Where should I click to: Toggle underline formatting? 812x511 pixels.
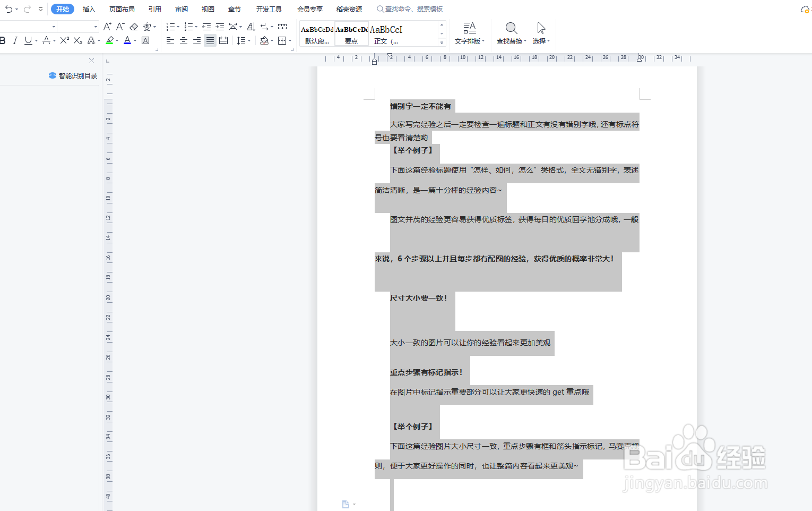(x=28, y=40)
